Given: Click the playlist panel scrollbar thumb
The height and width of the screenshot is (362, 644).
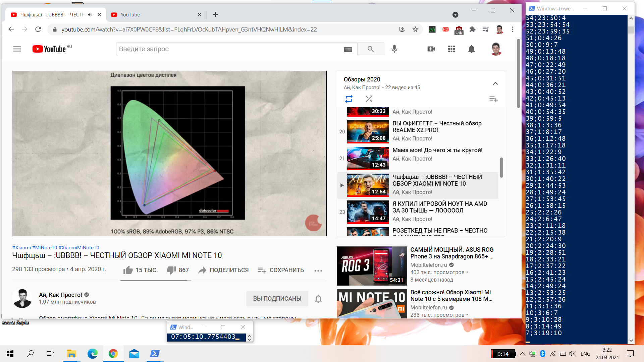Looking at the screenshot, I should click(x=501, y=167).
